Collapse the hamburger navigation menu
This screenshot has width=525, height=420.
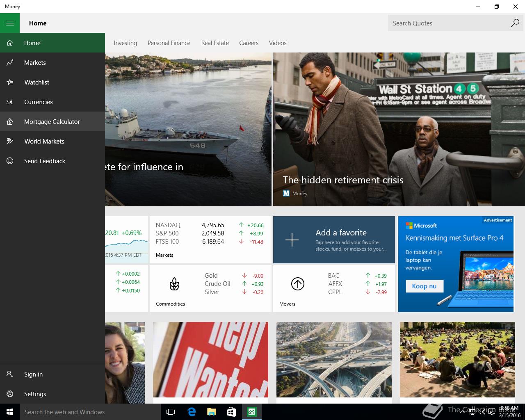pyautogui.click(x=10, y=23)
